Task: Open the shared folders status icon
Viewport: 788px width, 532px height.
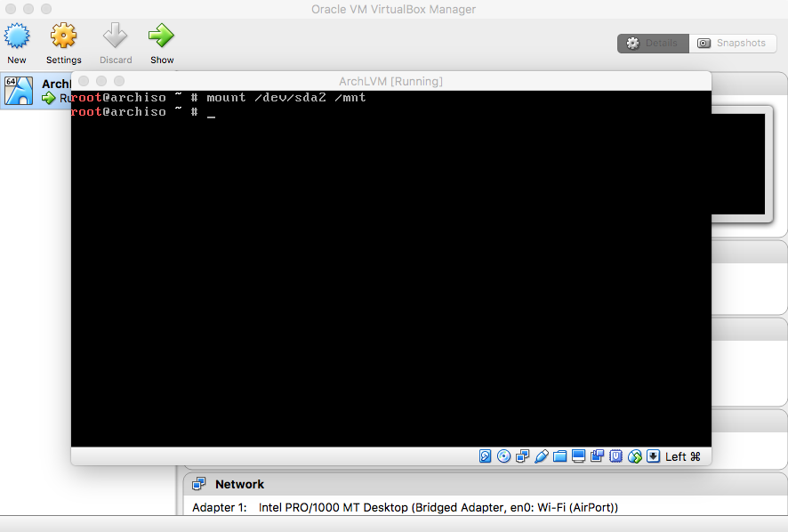Action: pos(559,456)
